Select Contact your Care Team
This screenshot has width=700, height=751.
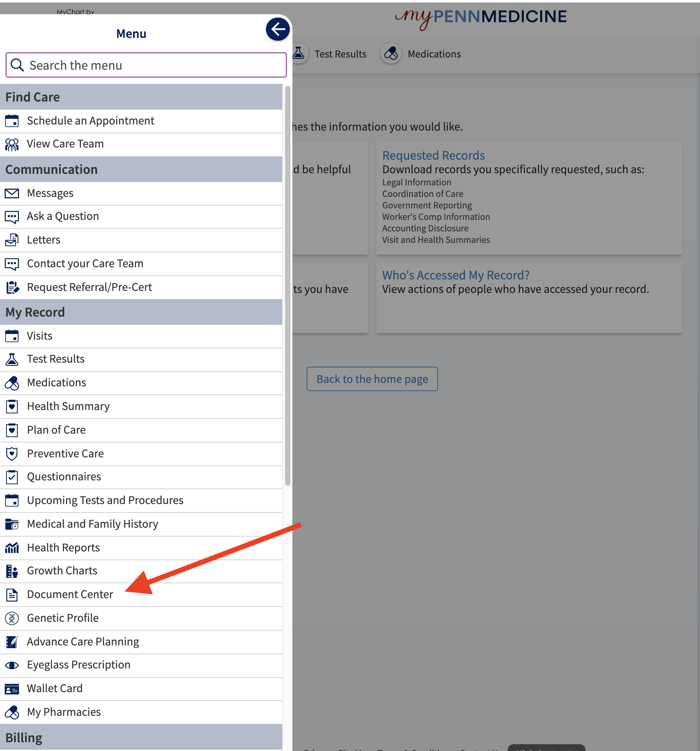141,264
